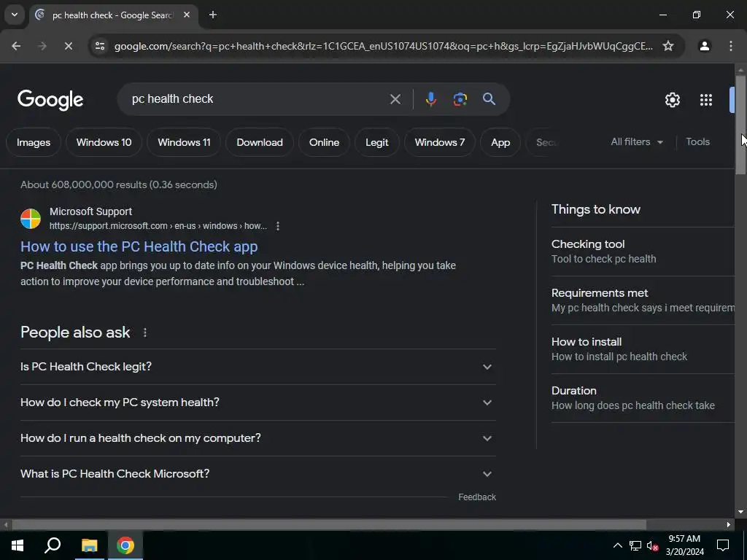
Task: Select the Windows 11 filter chip
Action: 184,142
